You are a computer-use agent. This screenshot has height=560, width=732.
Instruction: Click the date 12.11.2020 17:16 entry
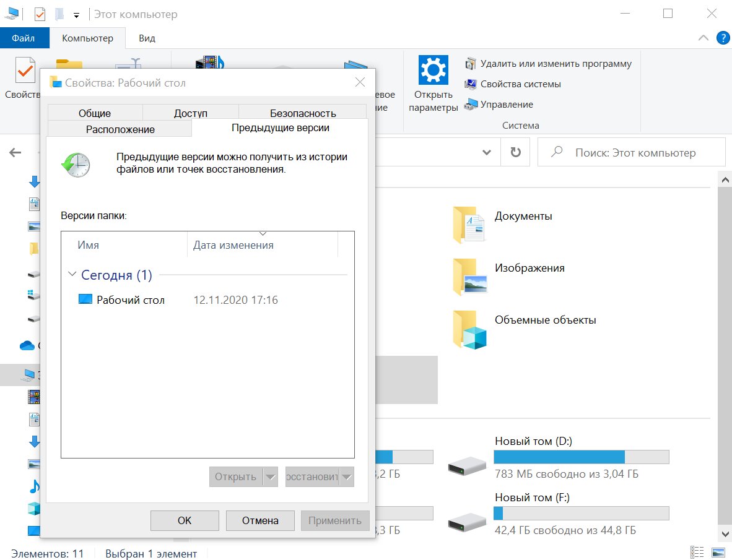pyautogui.click(x=235, y=300)
